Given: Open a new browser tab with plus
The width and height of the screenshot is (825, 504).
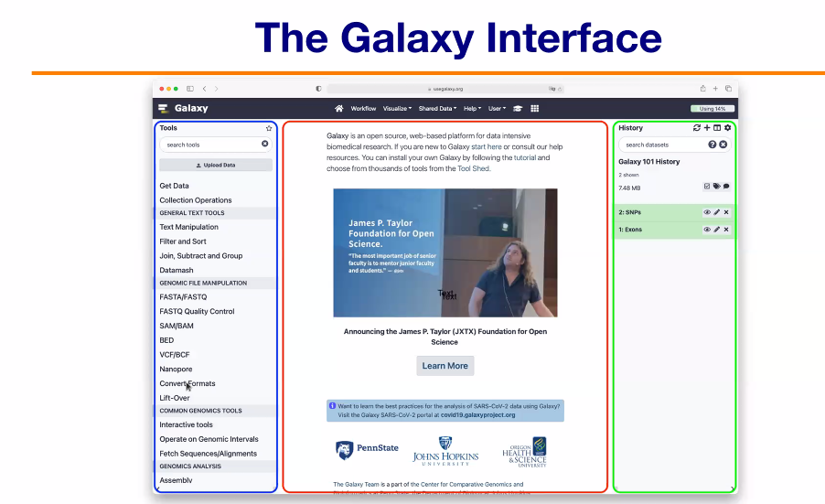Looking at the screenshot, I should tap(715, 89).
